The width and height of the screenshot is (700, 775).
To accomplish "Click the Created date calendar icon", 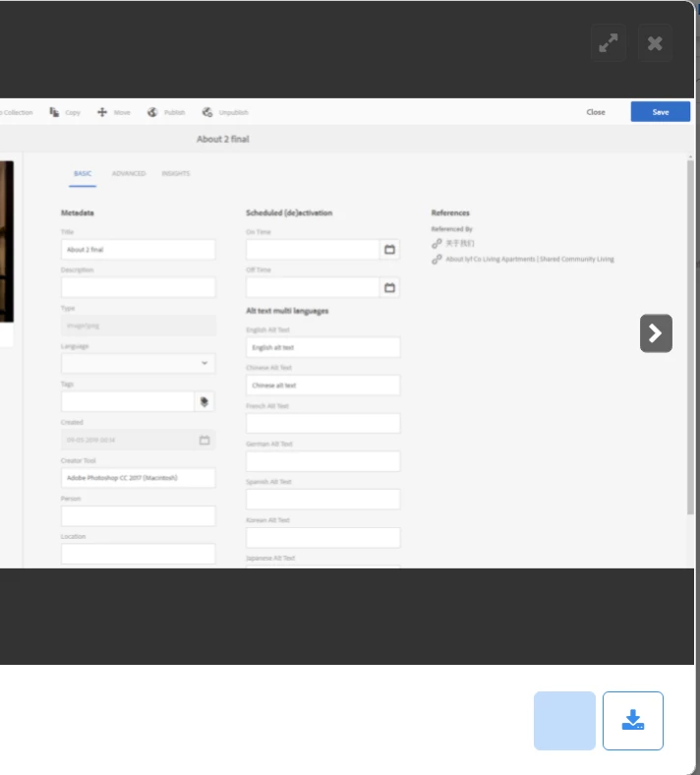I will click(204, 440).
